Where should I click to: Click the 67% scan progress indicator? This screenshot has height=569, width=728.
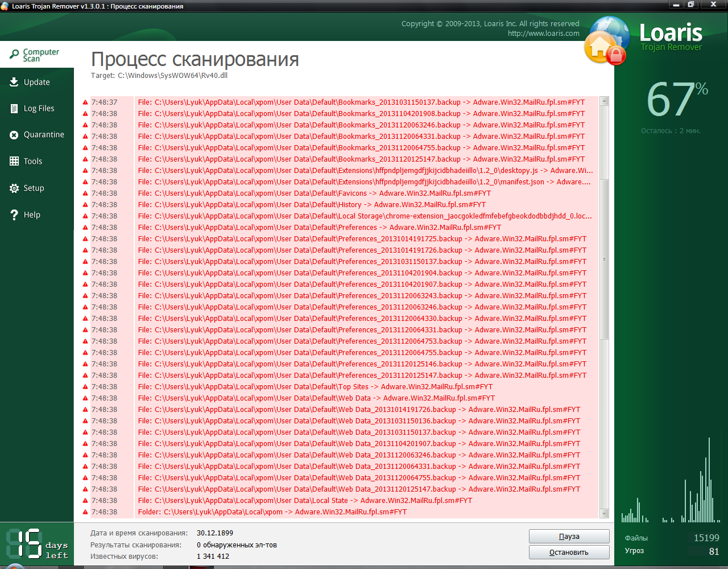point(677,99)
